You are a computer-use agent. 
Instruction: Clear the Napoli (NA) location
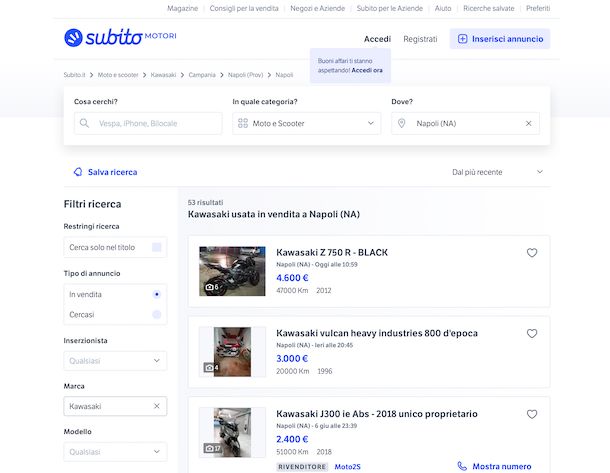pyautogui.click(x=528, y=123)
